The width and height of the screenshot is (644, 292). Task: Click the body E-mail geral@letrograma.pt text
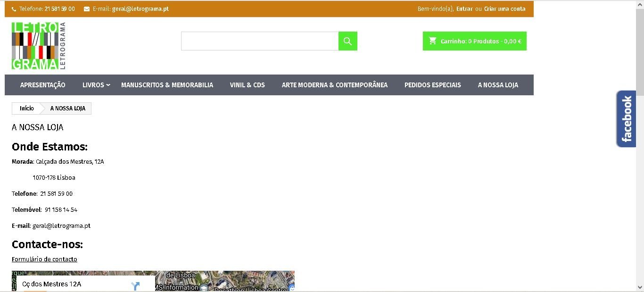[x=61, y=226]
